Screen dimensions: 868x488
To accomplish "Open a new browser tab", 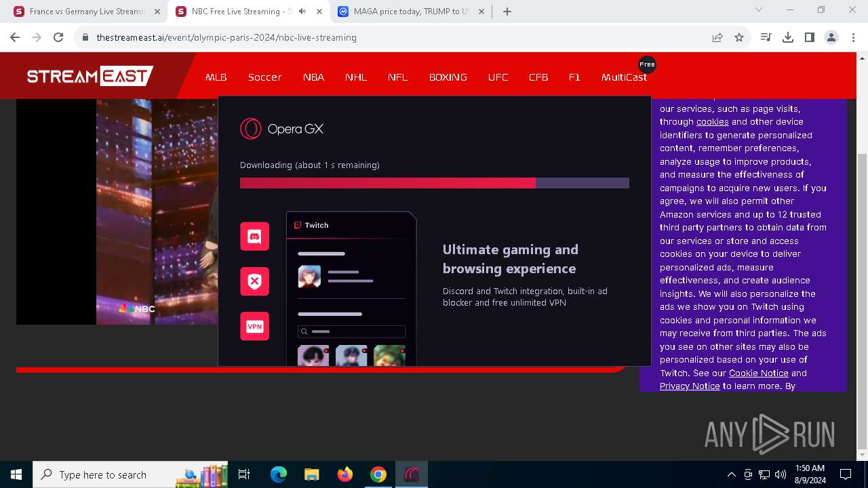I will (x=507, y=12).
